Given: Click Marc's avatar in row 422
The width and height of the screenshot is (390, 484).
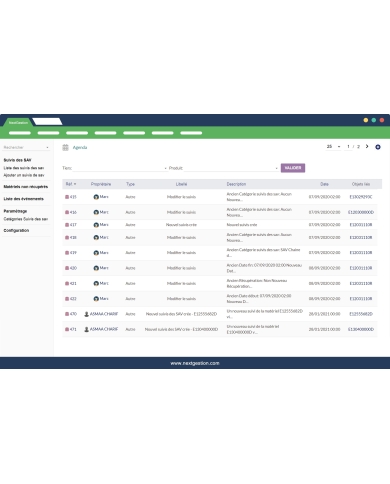Looking at the screenshot, I should tap(96, 299).
